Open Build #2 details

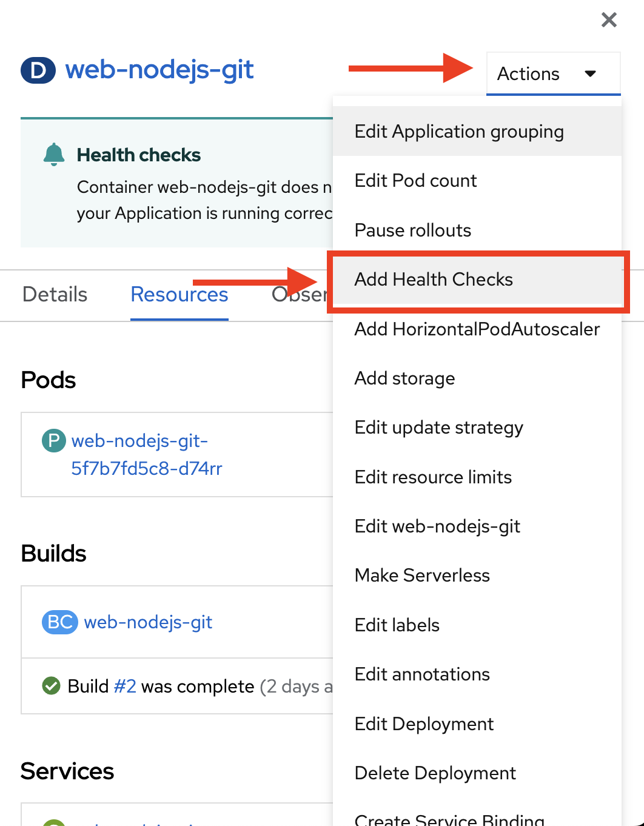[x=124, y=686]
